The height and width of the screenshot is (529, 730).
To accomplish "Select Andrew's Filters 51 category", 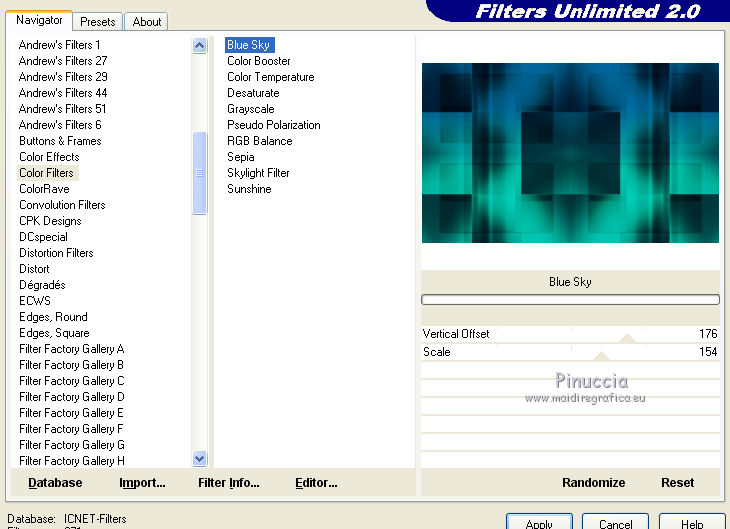I will pos(62,109).
